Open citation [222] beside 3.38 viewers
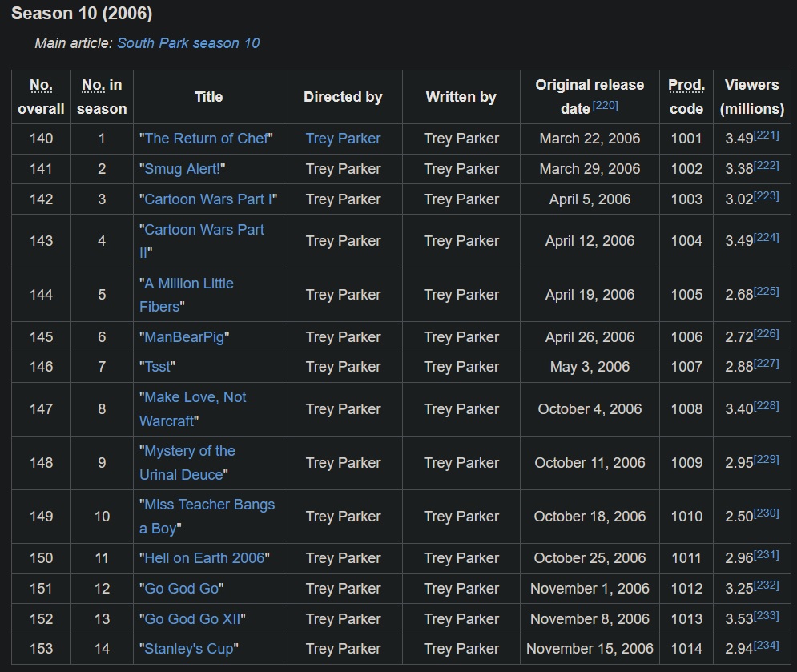 767,165
